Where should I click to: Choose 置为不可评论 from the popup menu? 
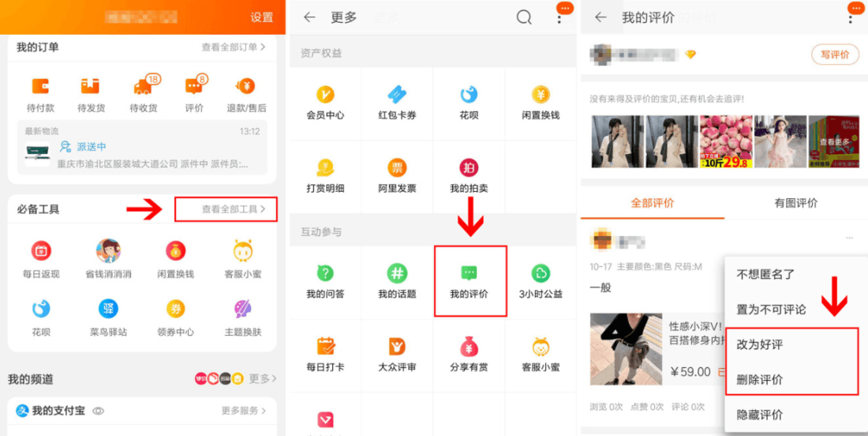pyautogui.click(x=771, y=309)
